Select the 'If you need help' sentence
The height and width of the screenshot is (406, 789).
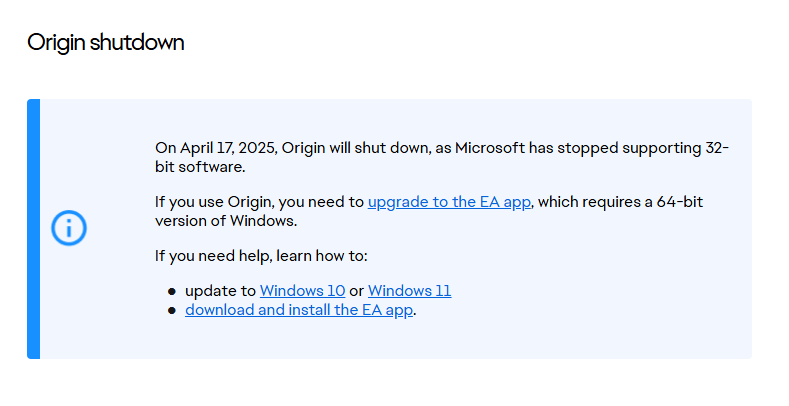(261, 256)
